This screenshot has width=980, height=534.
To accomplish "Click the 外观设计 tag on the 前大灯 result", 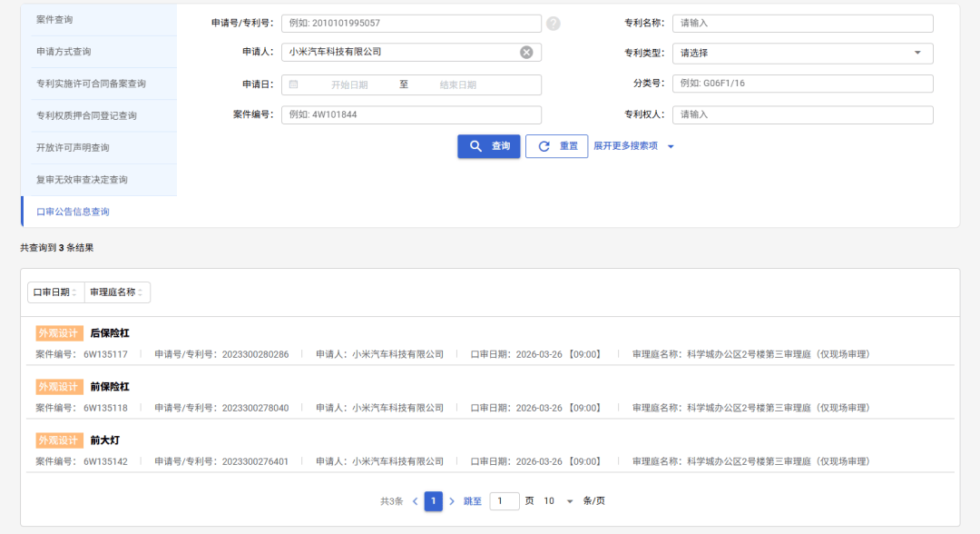I will [x=58, y=440].
